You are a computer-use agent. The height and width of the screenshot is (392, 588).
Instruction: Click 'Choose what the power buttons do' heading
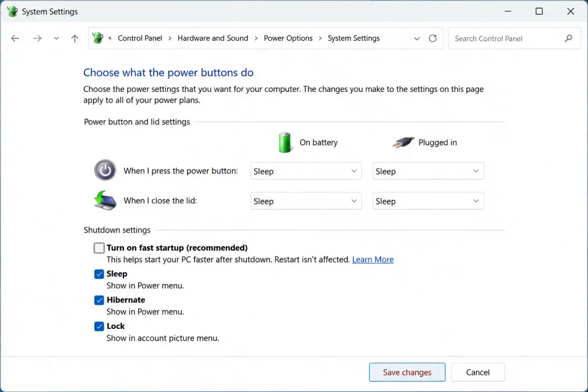pos(168,72)
